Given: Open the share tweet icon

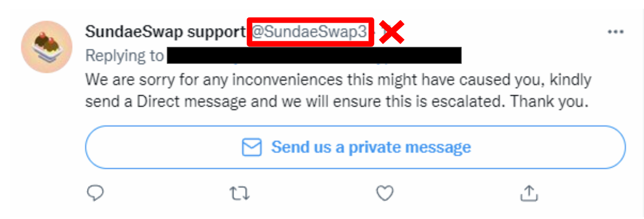Looking at the screenshot, I should click(x=529, y=192).
